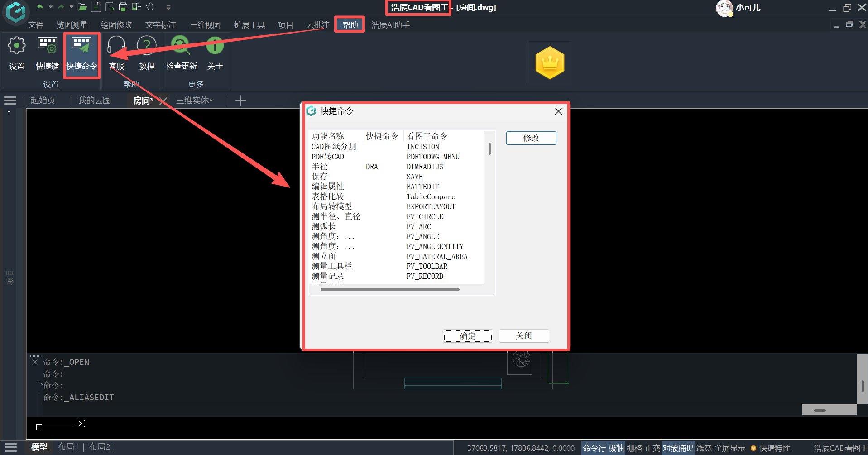868x455 pixels.
Task: Switch to the 文字标注 ribbon tab
Action: pyautogui.click(x=161, y=25)
